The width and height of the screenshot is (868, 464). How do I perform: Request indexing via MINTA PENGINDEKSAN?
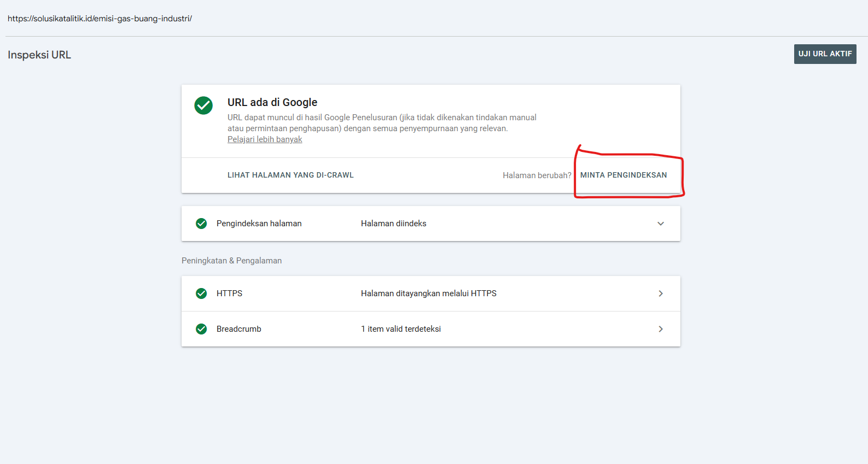[x=624, y=175]
